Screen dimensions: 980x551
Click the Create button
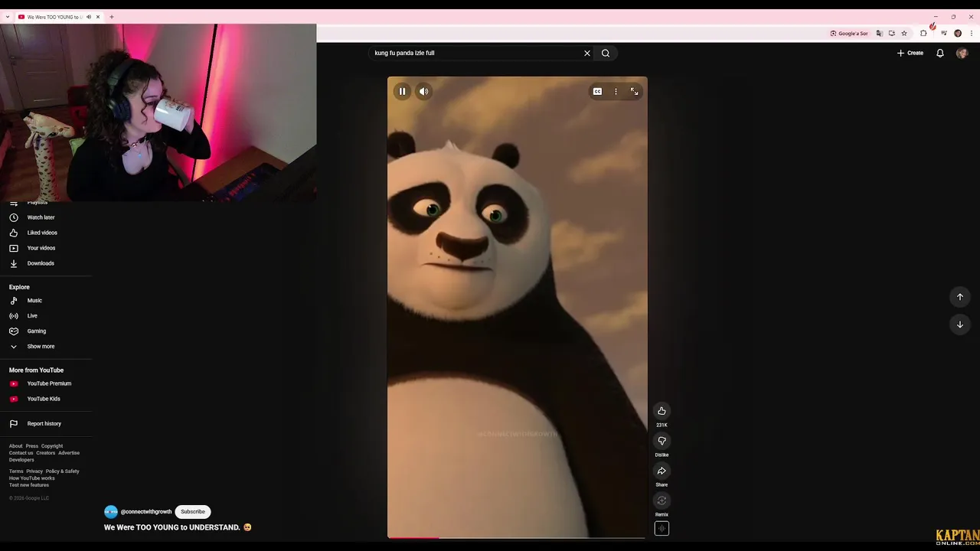tap(910, 53)
